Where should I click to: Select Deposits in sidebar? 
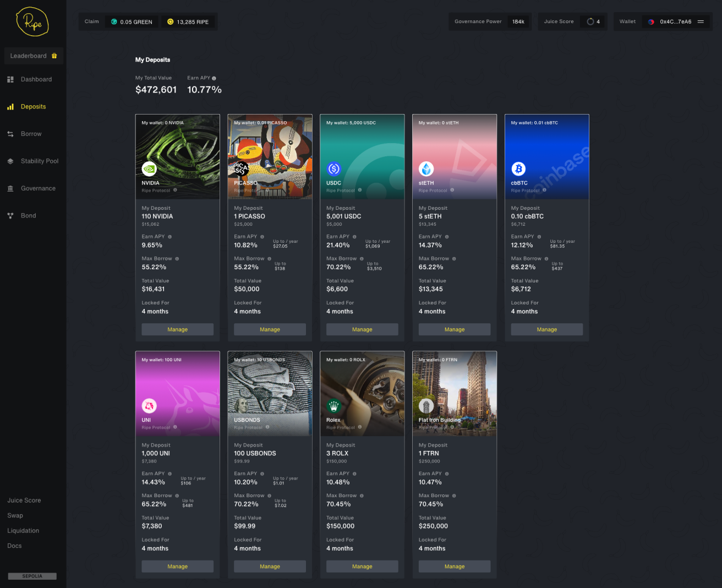[33, 107]
